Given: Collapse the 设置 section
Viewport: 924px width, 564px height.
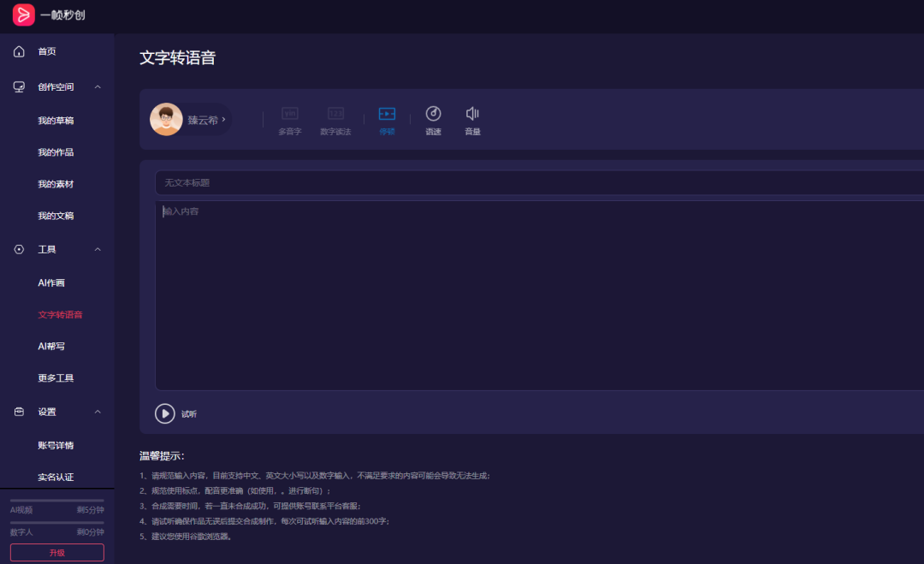Looking at the screenshot, I should (98, 412).
